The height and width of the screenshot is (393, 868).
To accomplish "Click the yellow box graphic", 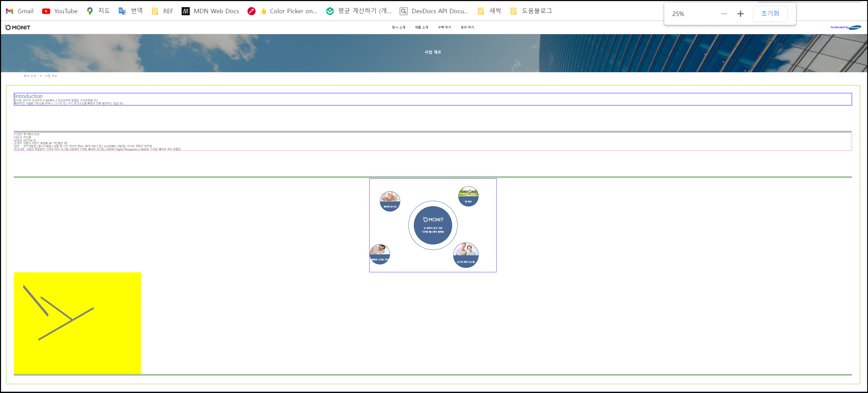I will (x=77, y=323).
